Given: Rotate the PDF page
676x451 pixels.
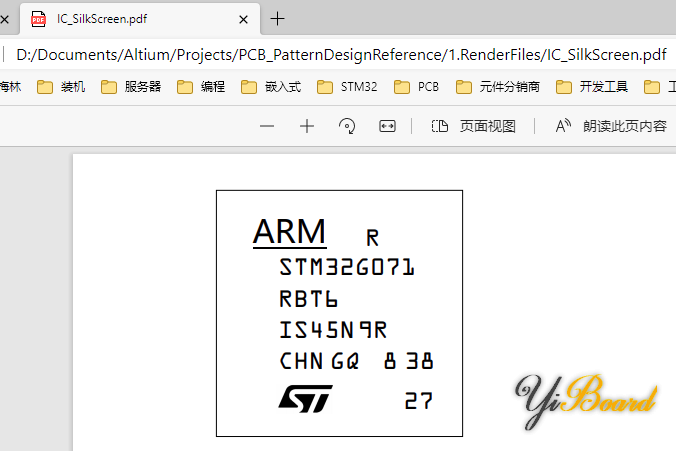Looking at the screenshot, I should [x=347, y=126].
